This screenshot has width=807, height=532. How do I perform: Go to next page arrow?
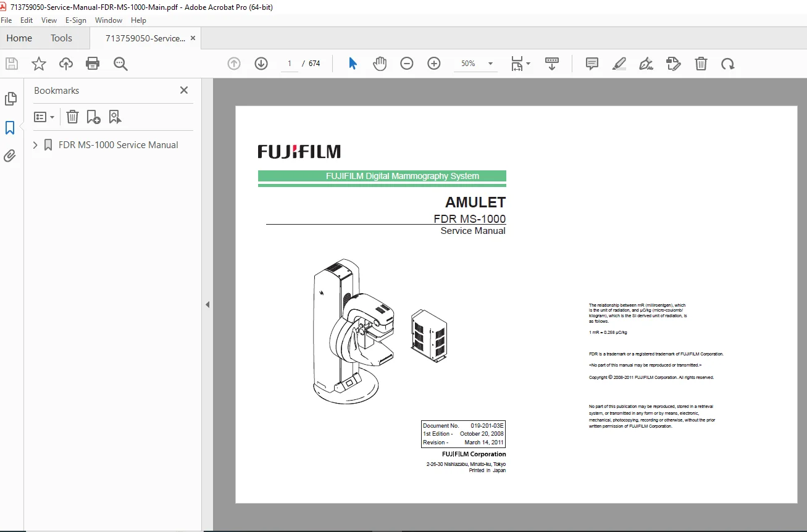point(261,64)
